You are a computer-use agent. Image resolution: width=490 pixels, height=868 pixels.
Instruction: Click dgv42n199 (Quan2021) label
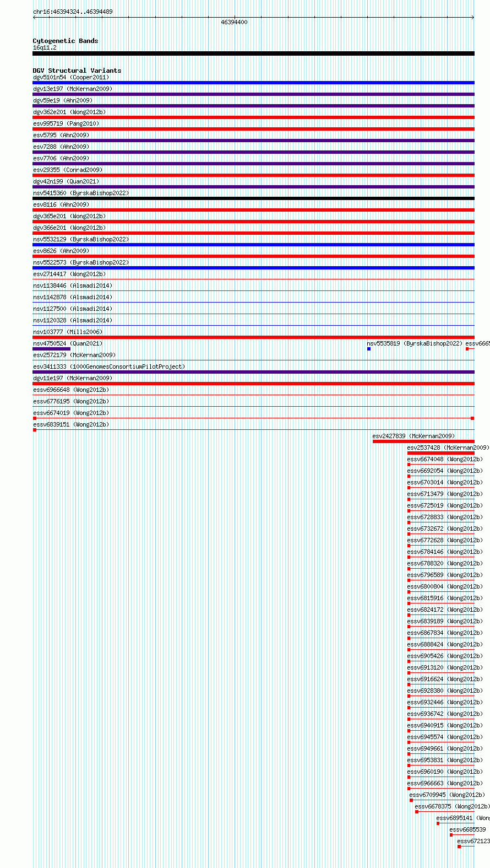click(66, 181)
